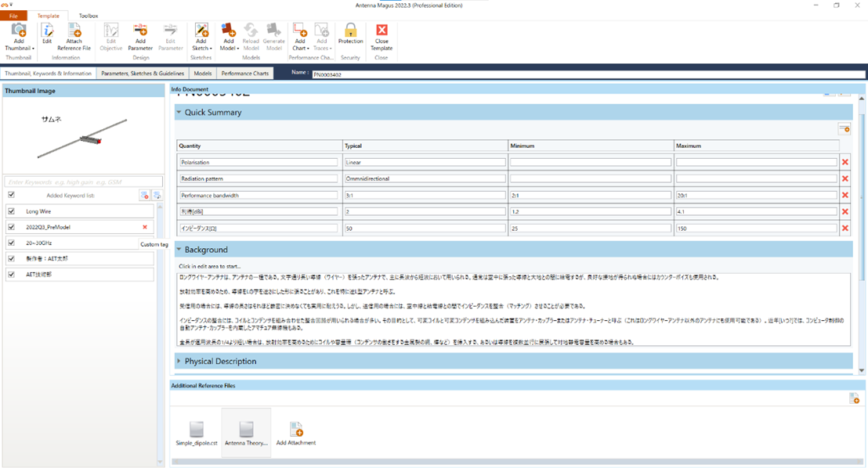This screenshot has width=868, height=468.
Task: Toggle the Added Keyword list master checkbox
Action: click(x=10, y=195)
